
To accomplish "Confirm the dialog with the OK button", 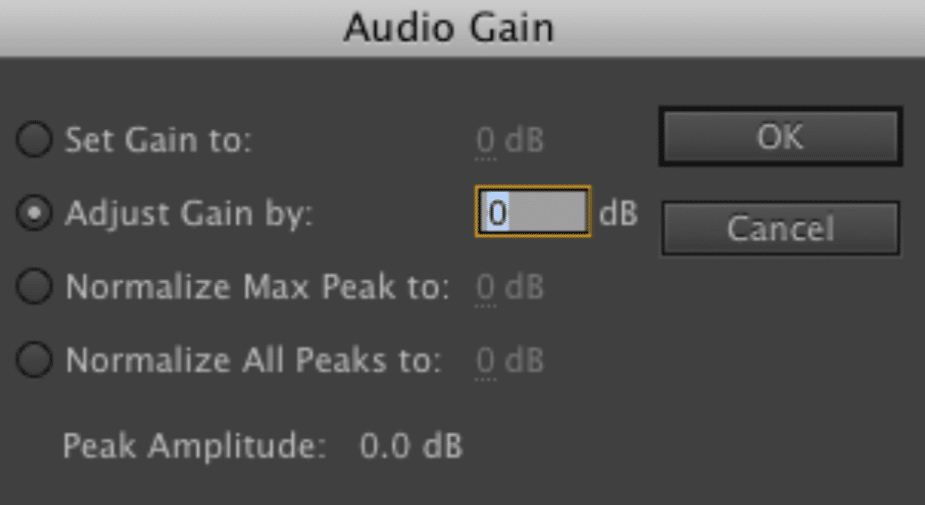I will 780,137.
